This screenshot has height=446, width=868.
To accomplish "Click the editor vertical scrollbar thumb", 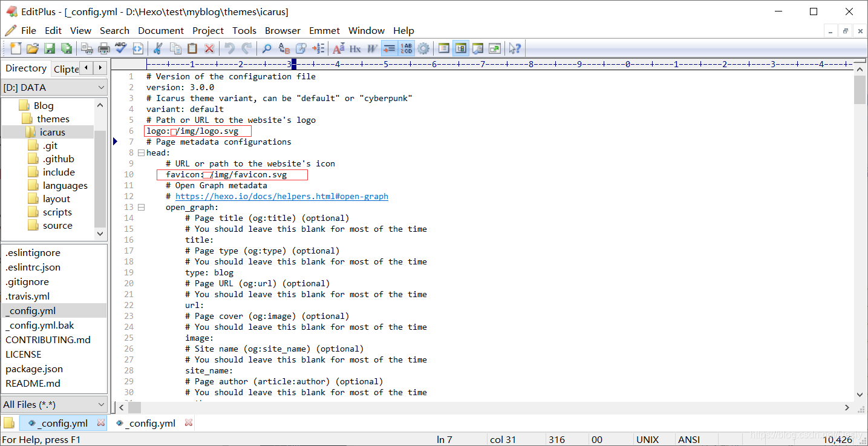I will 860,90.
